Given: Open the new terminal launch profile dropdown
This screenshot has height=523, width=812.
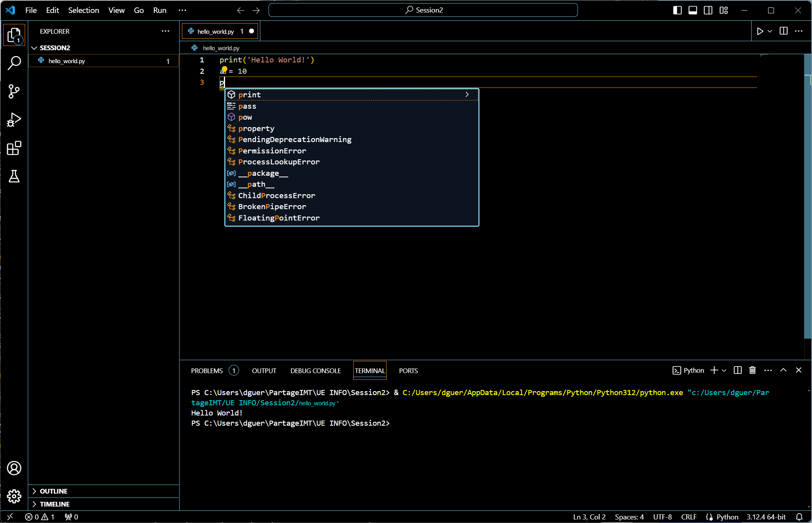Looking at the screenshot, I should pyautogui.click(x=724, y=370).
